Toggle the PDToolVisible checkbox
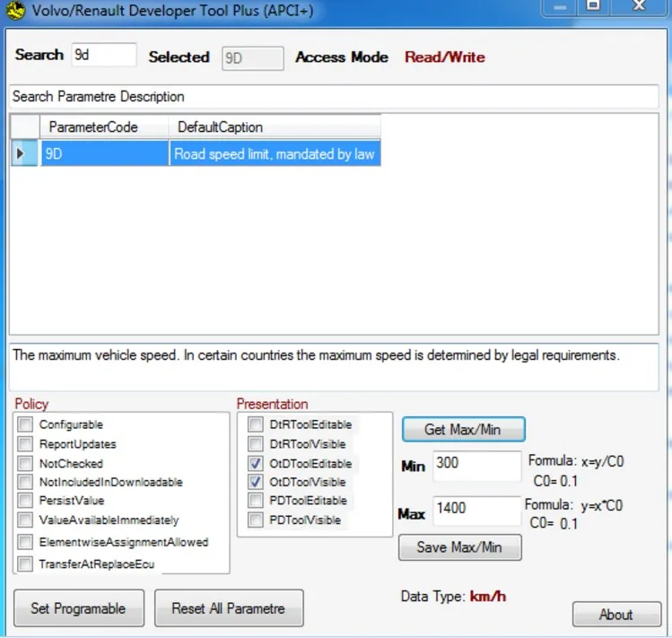Screen dimensions: 672x638 [256, 520]
